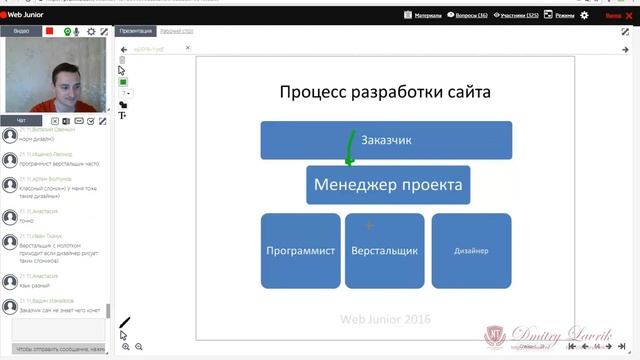Go to previous slide

585,346
